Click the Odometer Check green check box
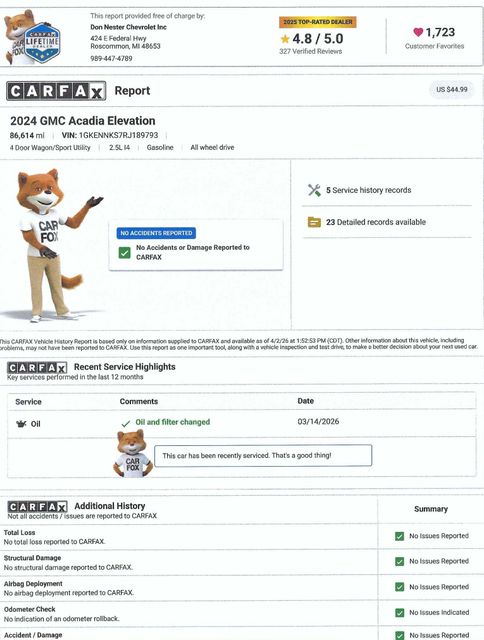 (400, 612)
